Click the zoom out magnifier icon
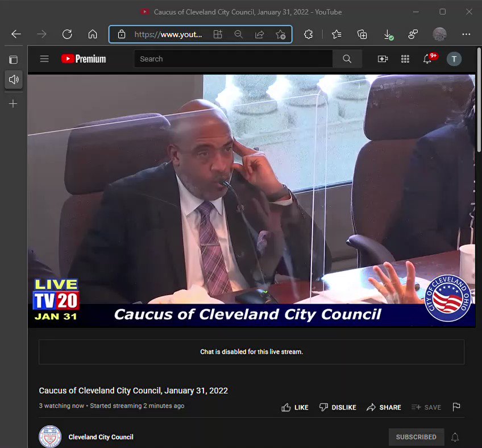The width and height of the screenshot is (482, 448). point(239,34)
